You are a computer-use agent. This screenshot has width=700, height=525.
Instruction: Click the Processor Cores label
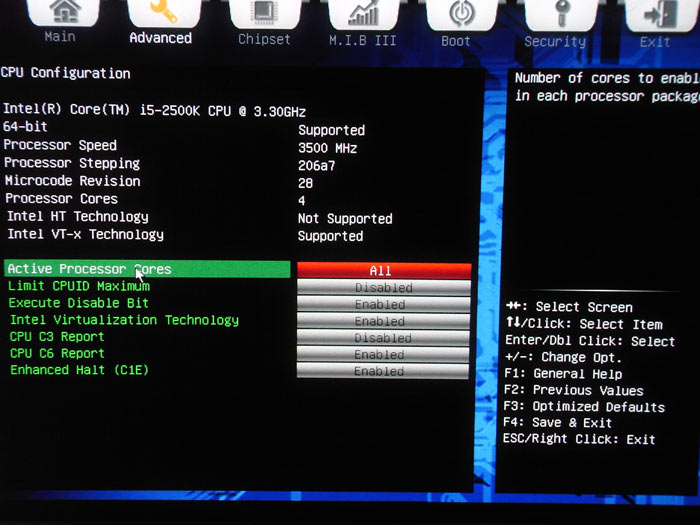[x=62, y=199]
